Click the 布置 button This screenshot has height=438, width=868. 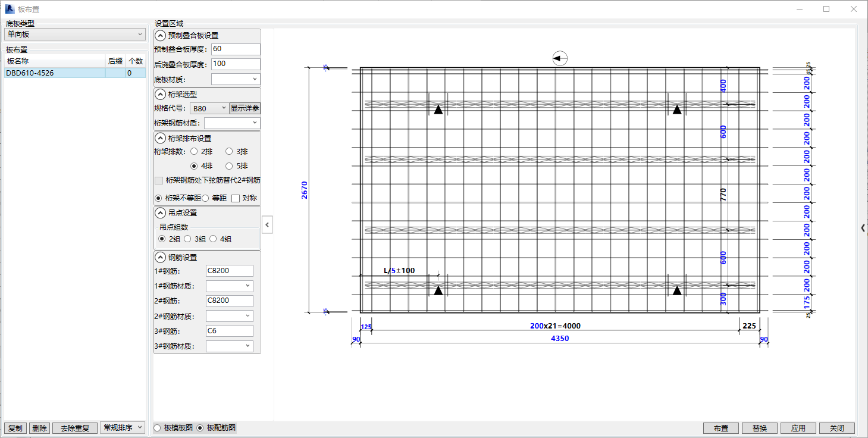(721, 428)
